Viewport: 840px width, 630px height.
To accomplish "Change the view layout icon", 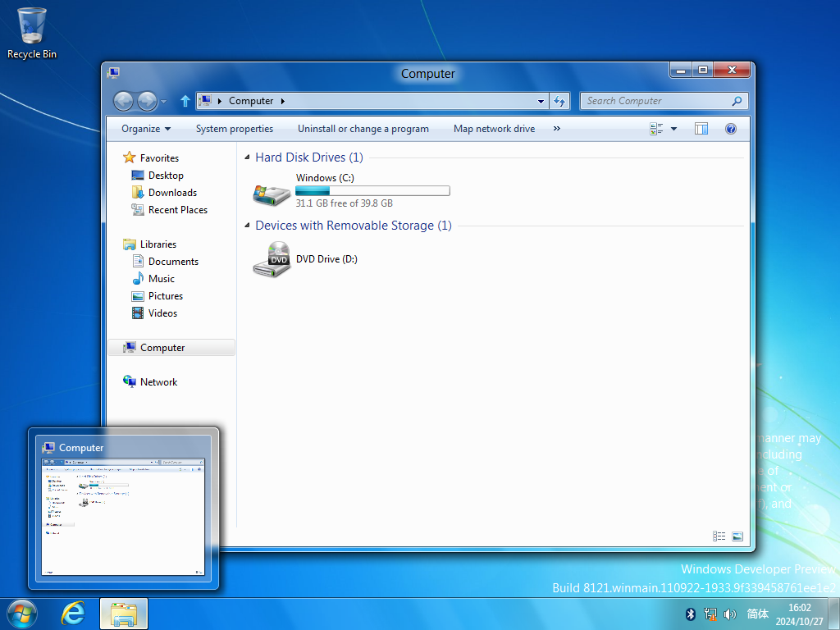I will point(656,129).
